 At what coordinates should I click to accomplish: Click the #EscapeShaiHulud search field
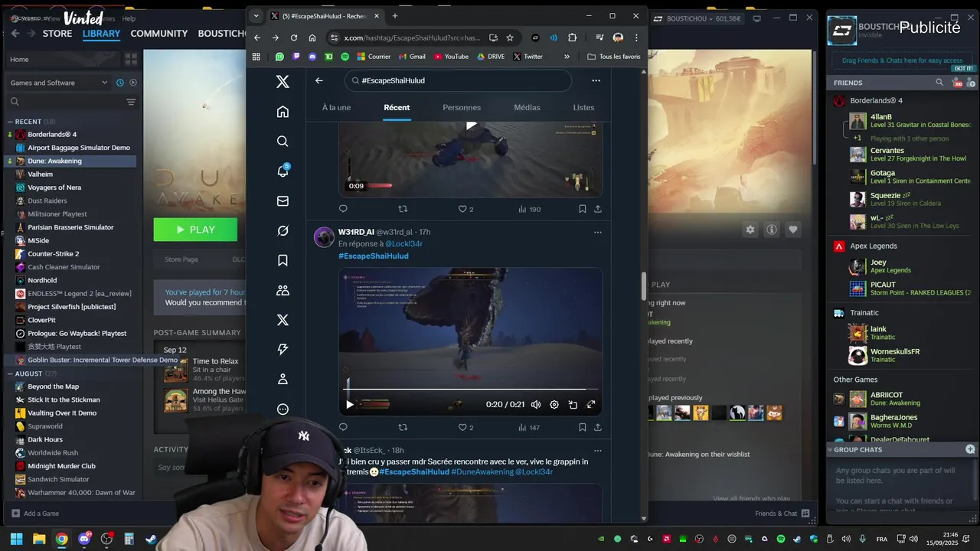coord(458,80)
